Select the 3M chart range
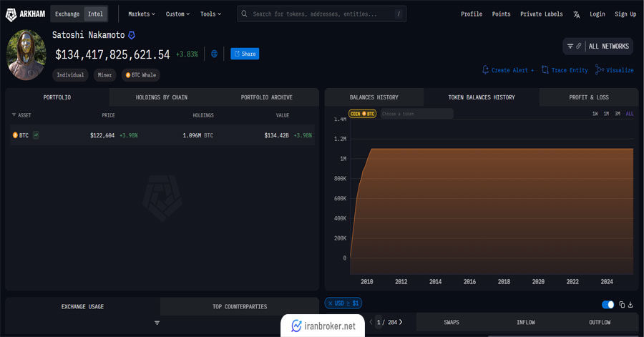This screenshot has height=337, width=644. (x=618, y=114)
